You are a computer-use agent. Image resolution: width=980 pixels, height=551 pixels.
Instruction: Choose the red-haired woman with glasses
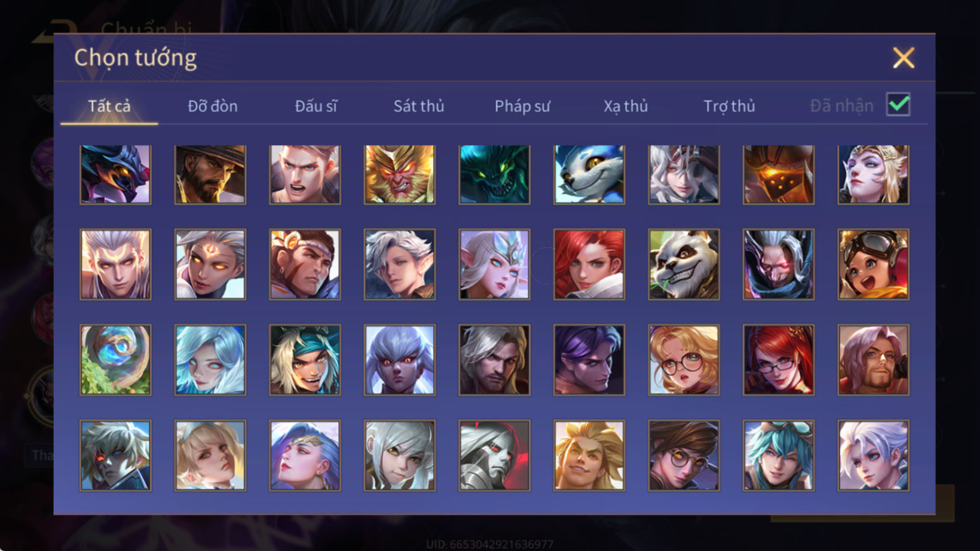point(778,360)
